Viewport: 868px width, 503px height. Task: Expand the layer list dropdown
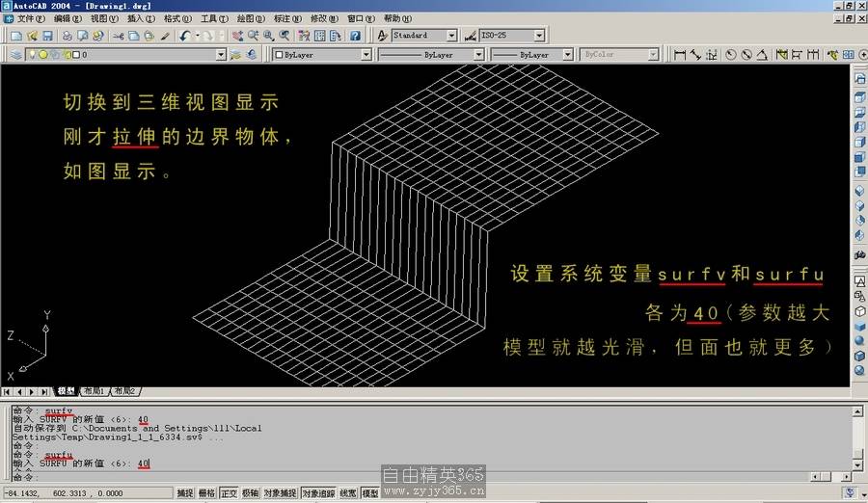click(221, 55)
